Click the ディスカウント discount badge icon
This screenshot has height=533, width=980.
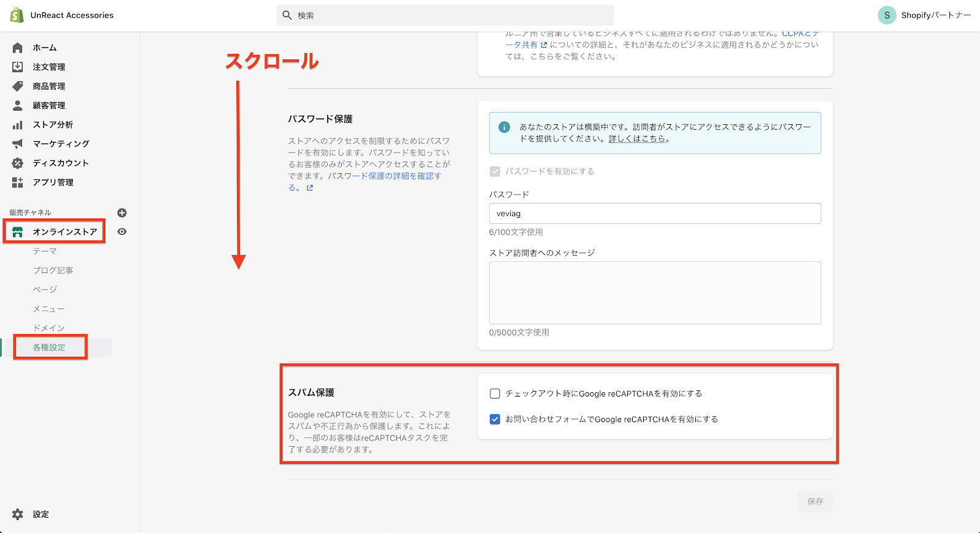18,163
